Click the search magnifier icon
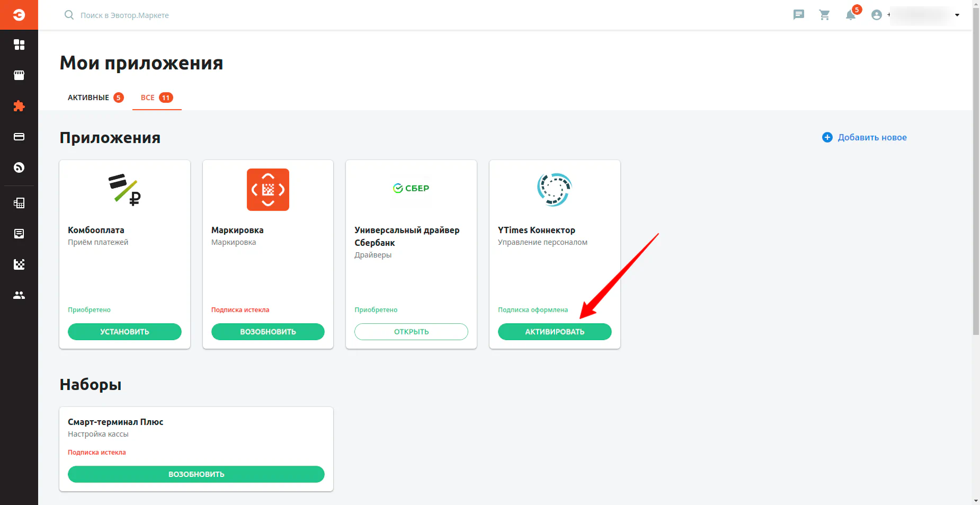This screenshot has height=505, width=980. 69,15
